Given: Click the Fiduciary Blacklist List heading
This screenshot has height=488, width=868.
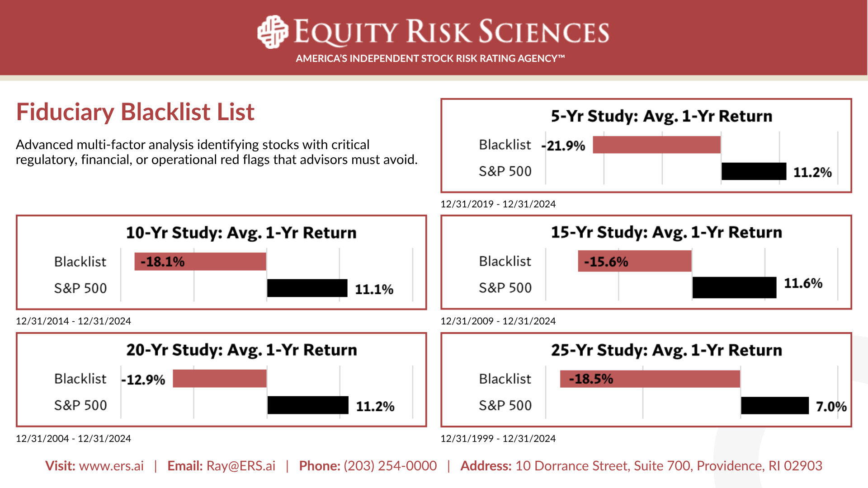Looking at the screenshot, I should click(135, 112).
